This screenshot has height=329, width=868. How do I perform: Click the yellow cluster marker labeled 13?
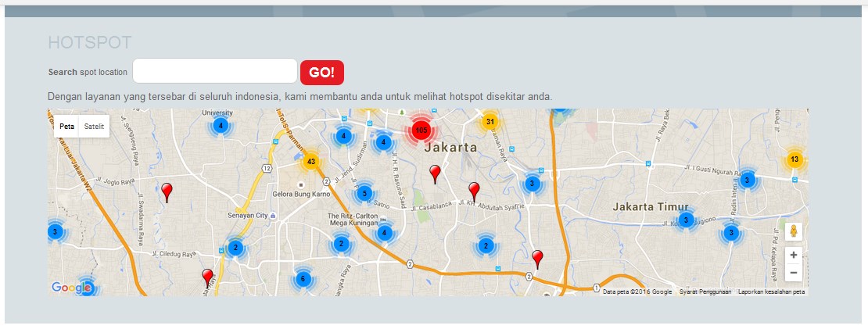point(794,159)
